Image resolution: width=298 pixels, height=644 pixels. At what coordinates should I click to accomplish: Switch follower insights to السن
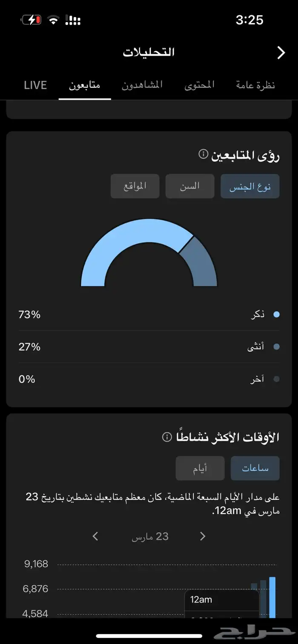[190, 186]
